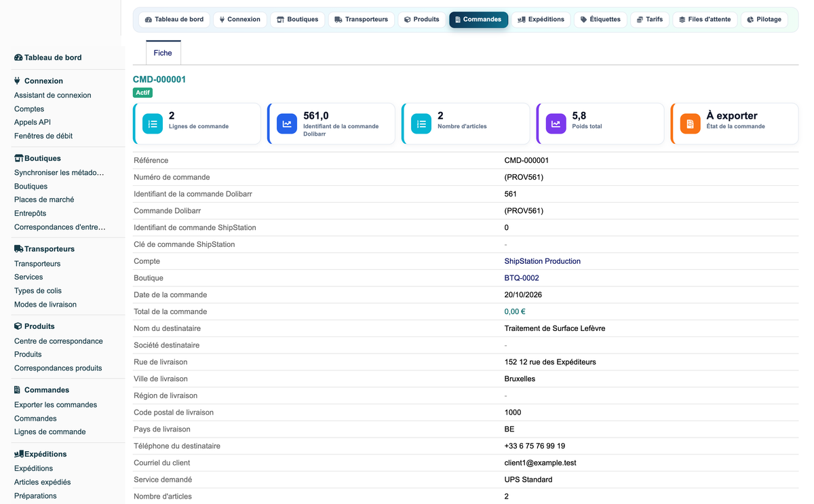Click the CMD-000001 page title
Viewport: 814px width, 504px height.
(x=159, y=79)
